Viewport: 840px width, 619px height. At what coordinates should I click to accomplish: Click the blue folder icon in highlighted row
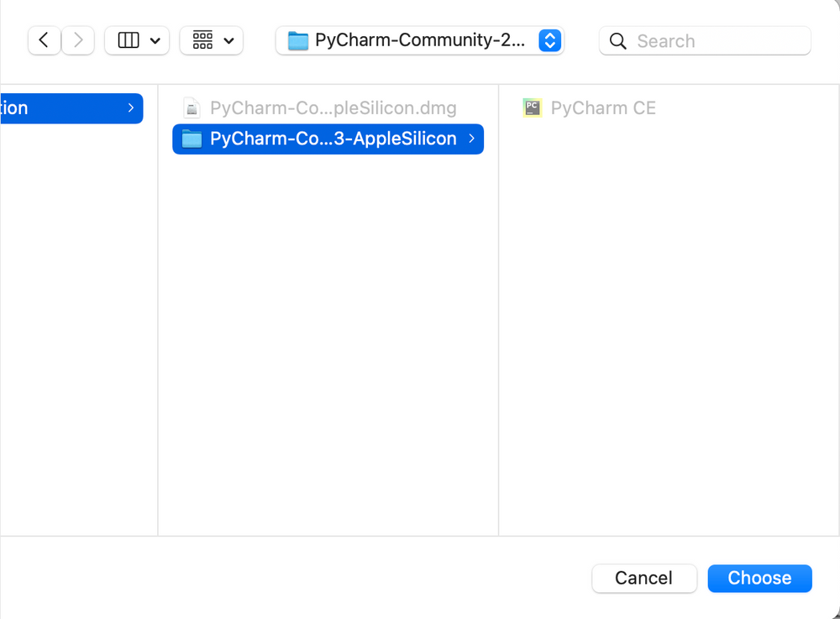[x=192, y=139]
